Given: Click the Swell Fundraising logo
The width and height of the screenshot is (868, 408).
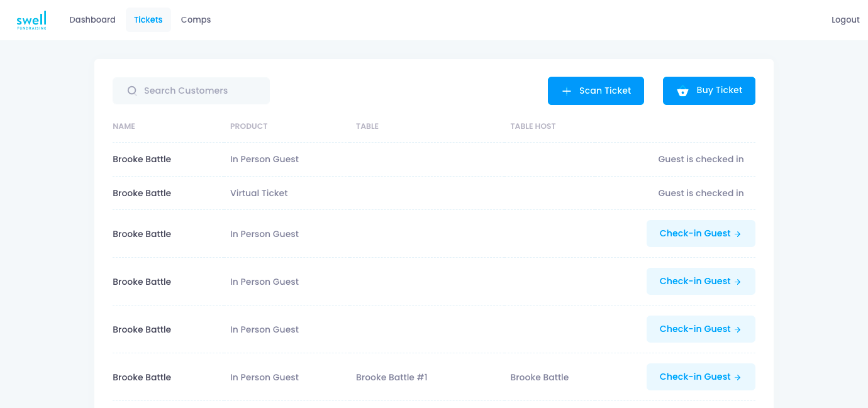Looking at the screenshot, I should coord(31,20).
